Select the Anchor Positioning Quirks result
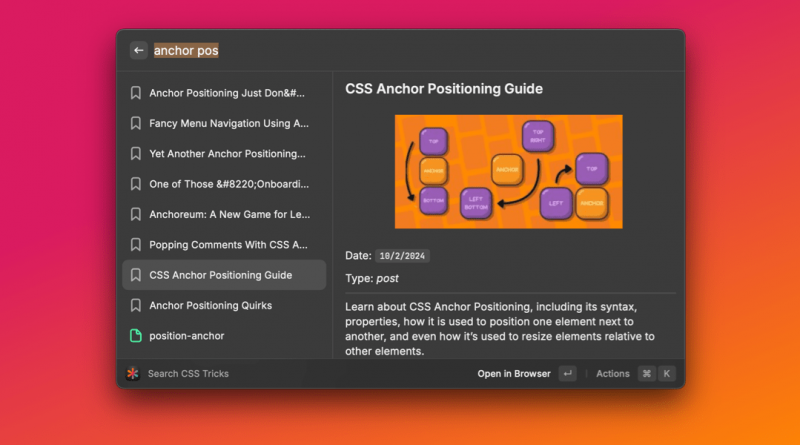800x445 pixels. (210, 305)
